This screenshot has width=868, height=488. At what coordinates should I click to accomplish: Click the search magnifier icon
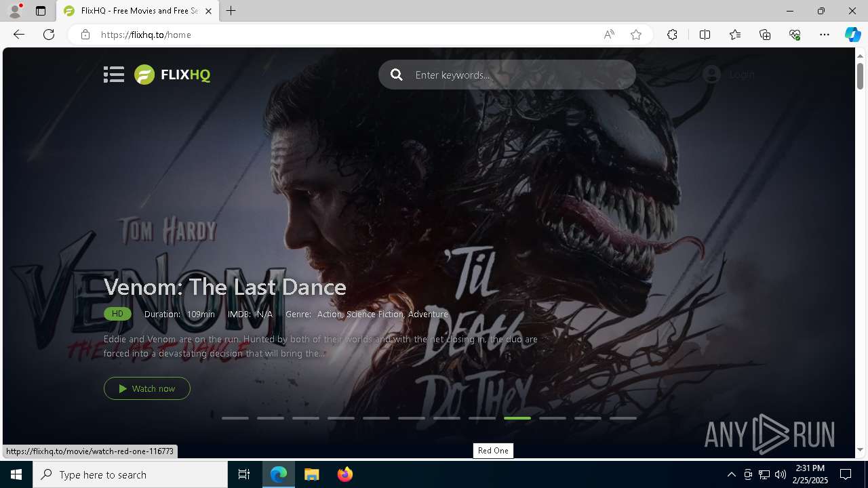point(397,75)
